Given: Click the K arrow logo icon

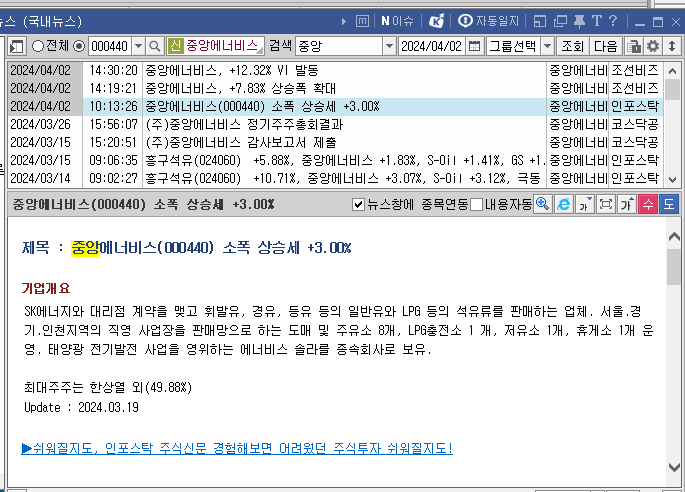Looking at the screenshot, I should 436,21.
